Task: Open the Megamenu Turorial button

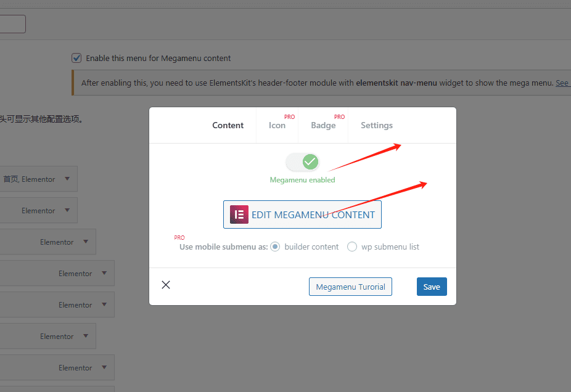Action: [350, 287]
